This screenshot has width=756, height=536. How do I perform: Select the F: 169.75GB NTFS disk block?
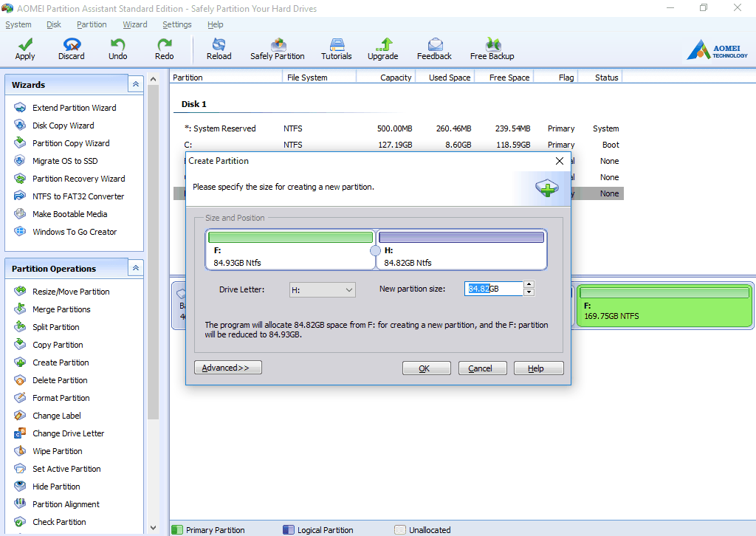(x=664, y=306)
